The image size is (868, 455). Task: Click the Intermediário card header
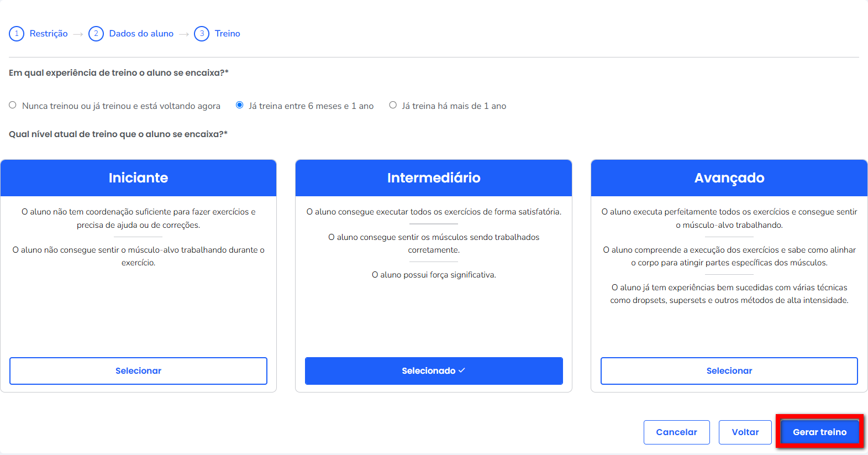tap(434, 178)
